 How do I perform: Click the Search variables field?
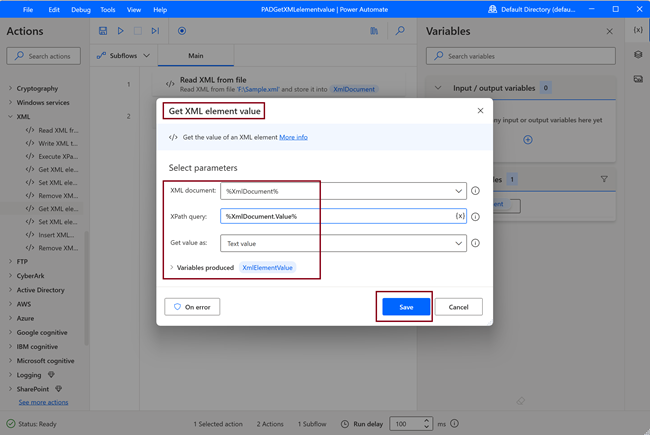tap(521, 56)
